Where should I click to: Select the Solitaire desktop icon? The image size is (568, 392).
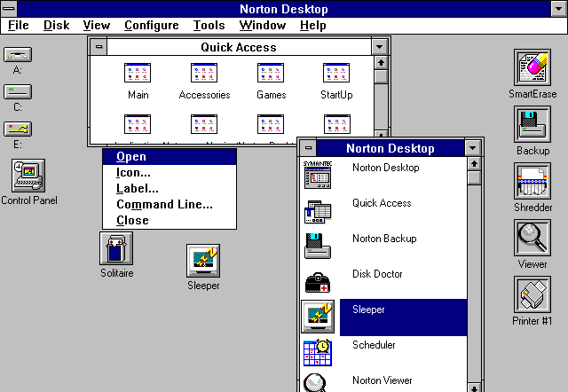click(116, 248)
